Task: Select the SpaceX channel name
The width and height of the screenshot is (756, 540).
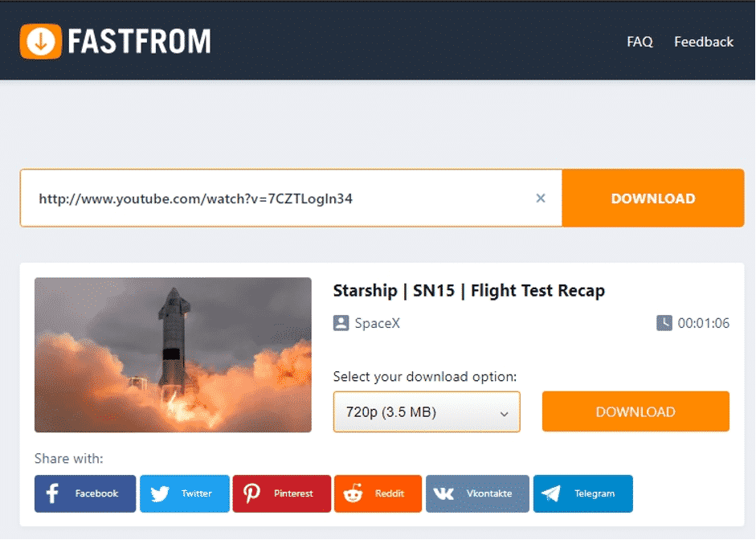Action: click(377, 323)
